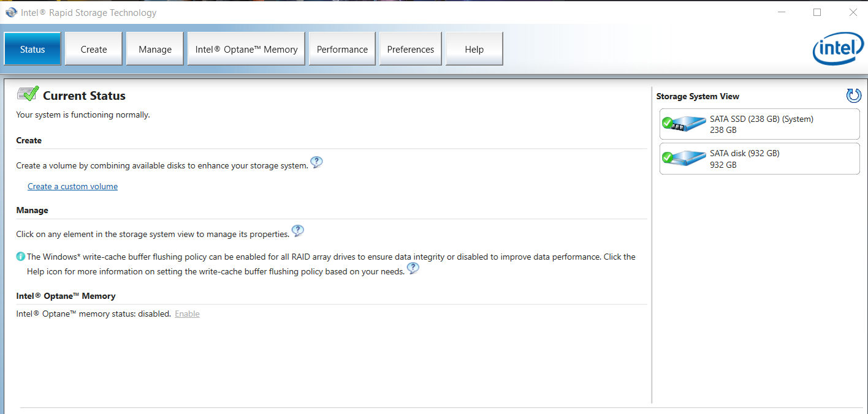This screenshot has height=414, width=868.
Task: Open help bubble beside storage system view text
Action: 297,231
